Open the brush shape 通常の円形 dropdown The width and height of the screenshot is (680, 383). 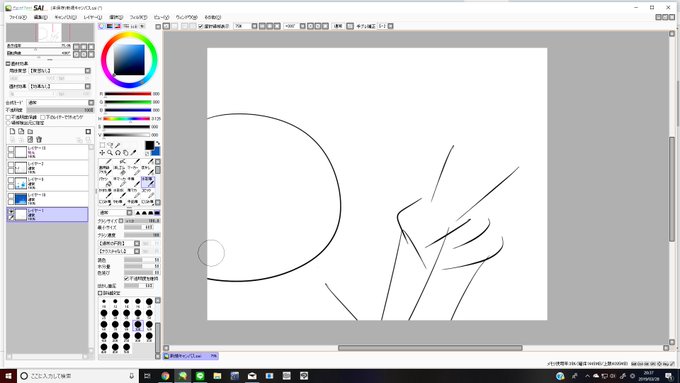(x=137, y=243)
